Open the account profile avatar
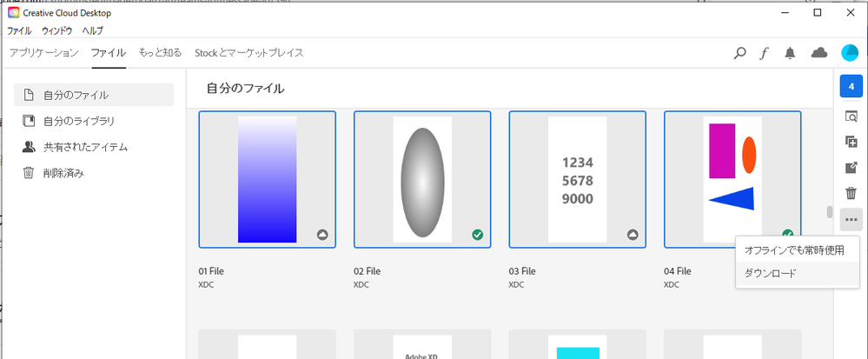This screenshot has height=359, width=868. click(850, 53)
